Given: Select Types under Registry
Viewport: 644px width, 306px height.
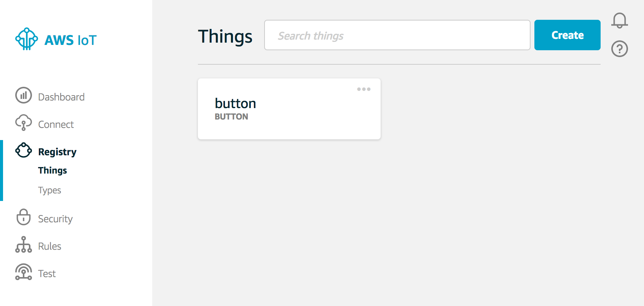Looking at the screenshot, I should (49, 190).
